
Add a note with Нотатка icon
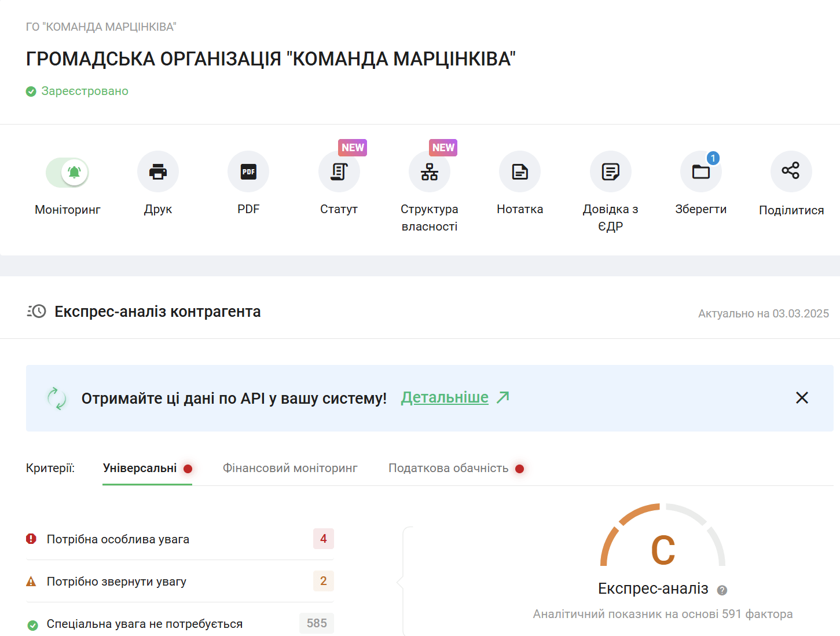[520, 171]
